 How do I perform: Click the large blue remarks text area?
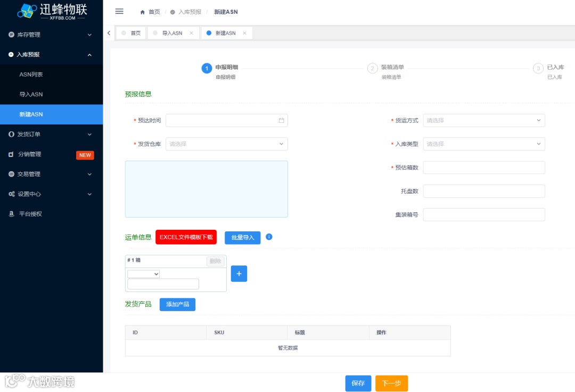pos(207,189)
